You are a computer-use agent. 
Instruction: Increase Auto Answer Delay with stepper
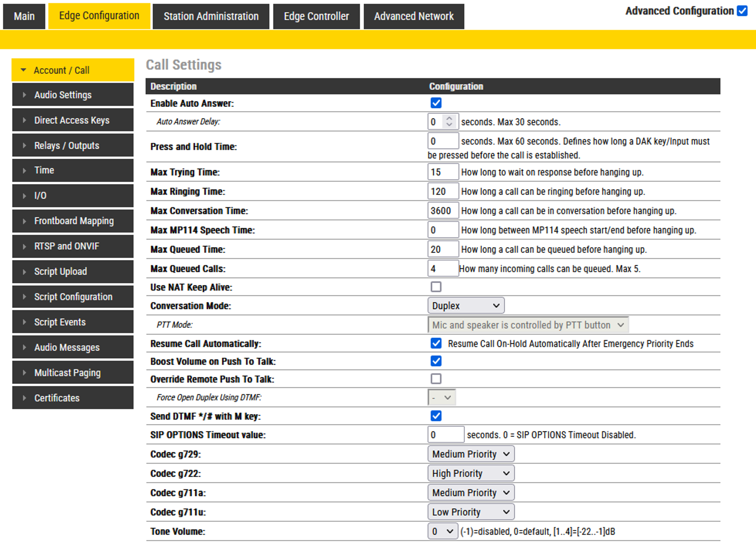pos(449,119)
